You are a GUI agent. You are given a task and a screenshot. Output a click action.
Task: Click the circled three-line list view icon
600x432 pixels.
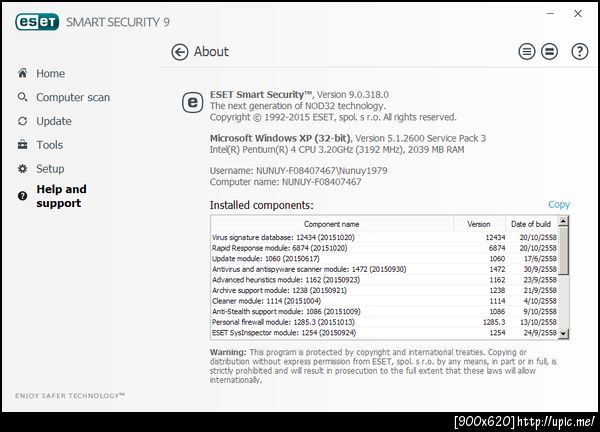[x=527, y=52]
